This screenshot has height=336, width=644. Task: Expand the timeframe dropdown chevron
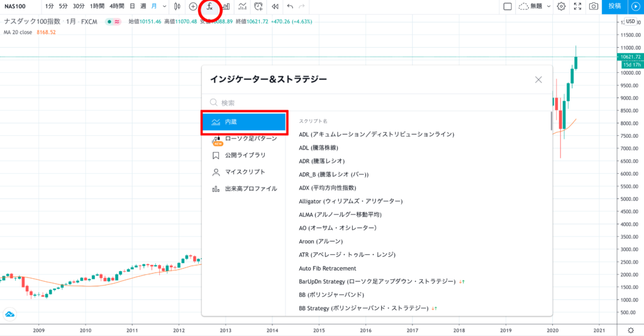click(165, 6)
